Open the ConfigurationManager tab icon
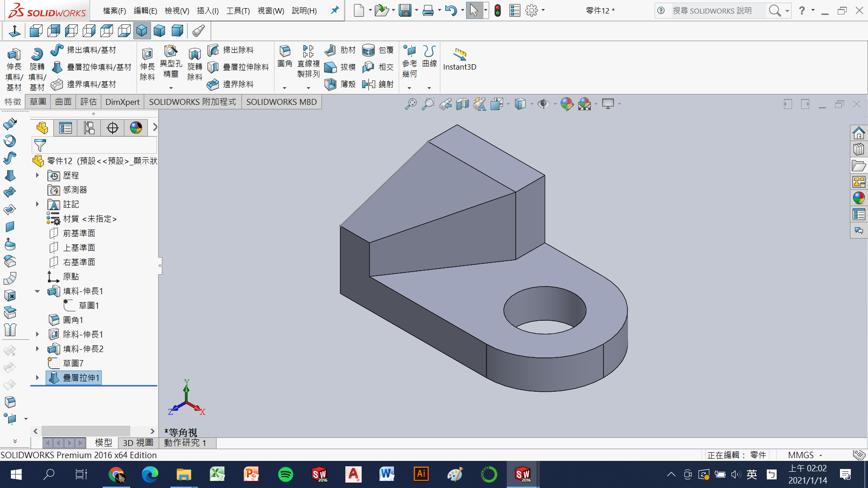The image size is (868, 488). click(89, 128)
